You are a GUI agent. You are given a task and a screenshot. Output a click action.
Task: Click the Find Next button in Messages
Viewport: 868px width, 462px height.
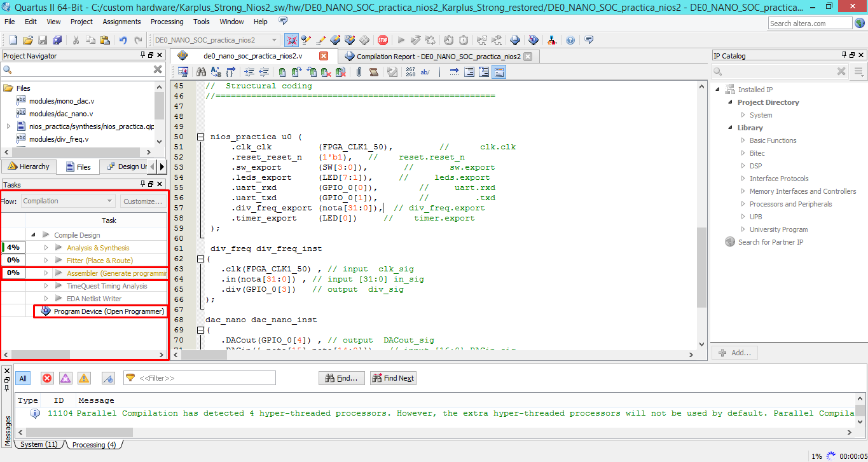coord(393,378)
